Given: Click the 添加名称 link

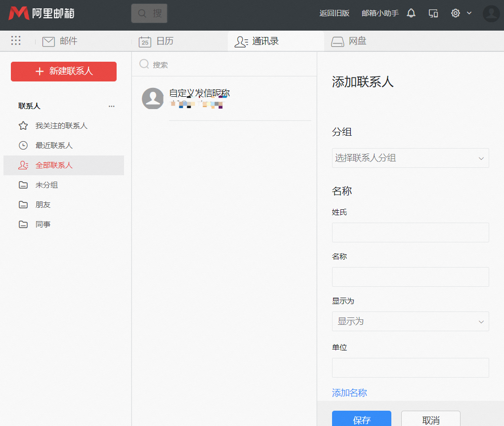Looking at the screenshot, I should tap(349, 392).
